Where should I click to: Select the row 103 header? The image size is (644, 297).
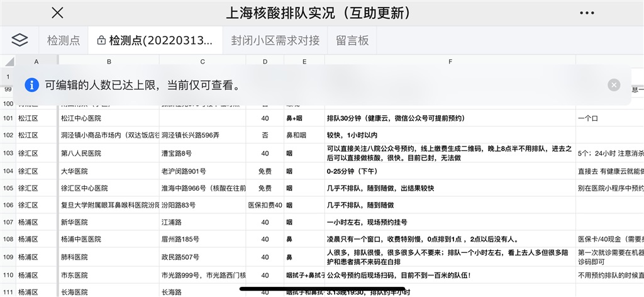8,153
